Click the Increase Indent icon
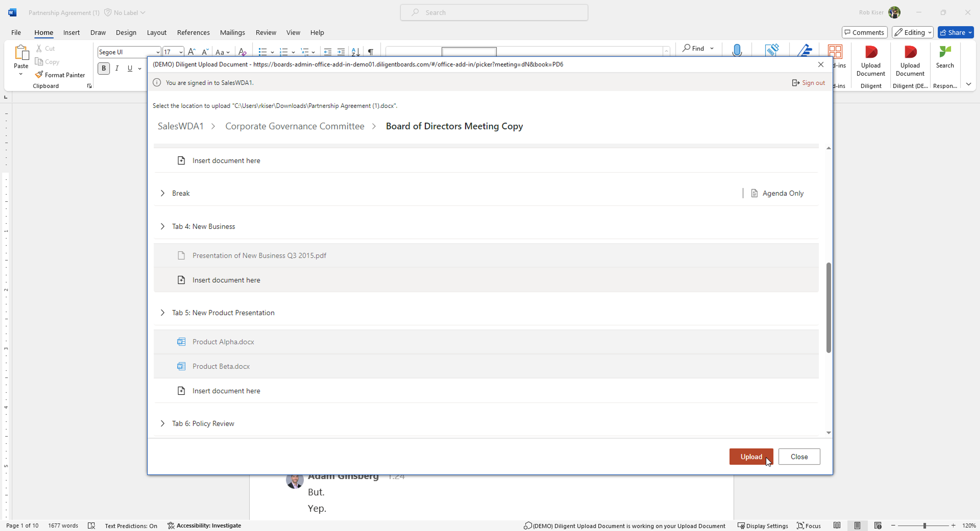This screenshot has height=531, width=980. 341,52
